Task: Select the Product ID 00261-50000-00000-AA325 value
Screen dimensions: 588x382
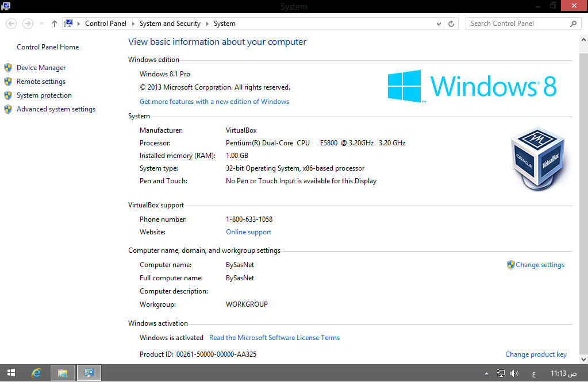Action: [216, 354]
